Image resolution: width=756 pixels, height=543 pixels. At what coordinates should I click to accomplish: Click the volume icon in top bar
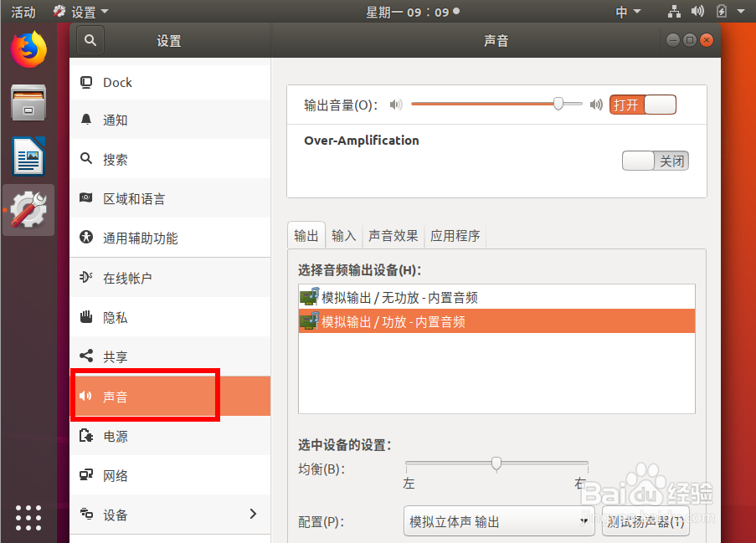pos(697,11)
